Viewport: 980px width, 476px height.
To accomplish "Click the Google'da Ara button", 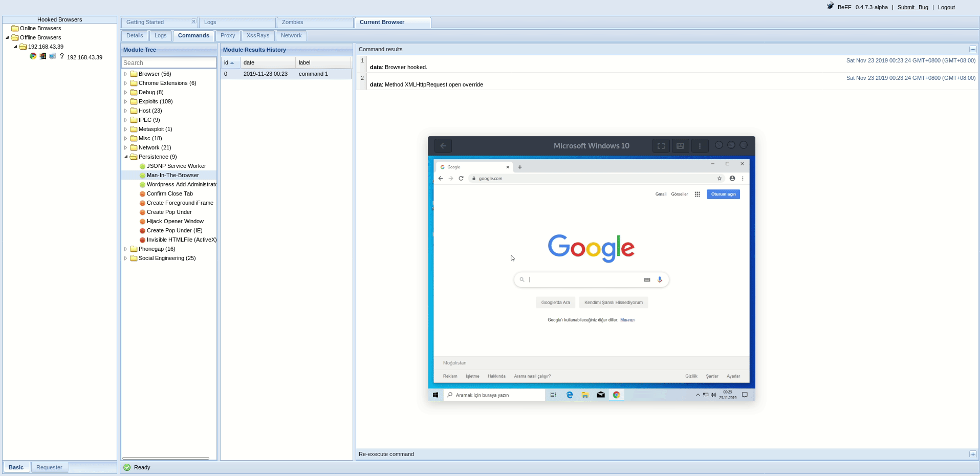I will point(555,302).
